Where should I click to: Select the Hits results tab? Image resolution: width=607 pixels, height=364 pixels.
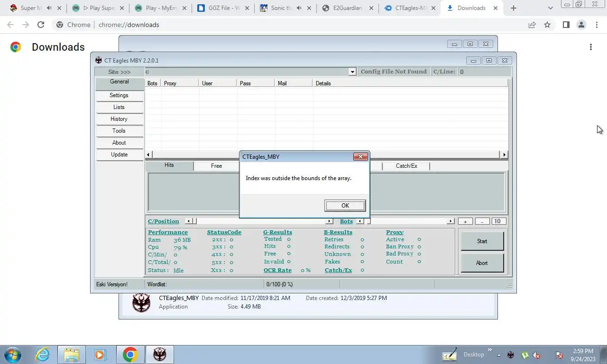pos(169,165)
